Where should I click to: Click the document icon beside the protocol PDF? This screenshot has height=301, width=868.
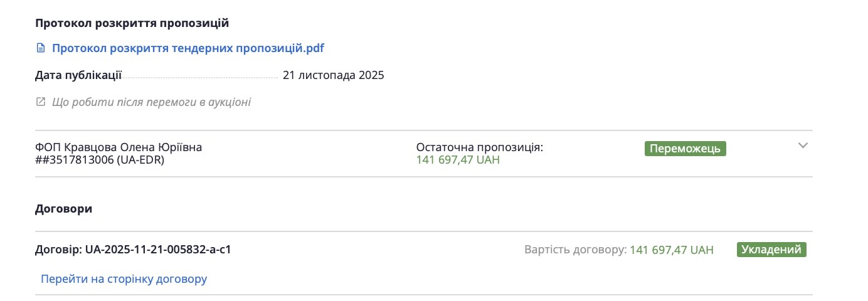pos(41,48)
